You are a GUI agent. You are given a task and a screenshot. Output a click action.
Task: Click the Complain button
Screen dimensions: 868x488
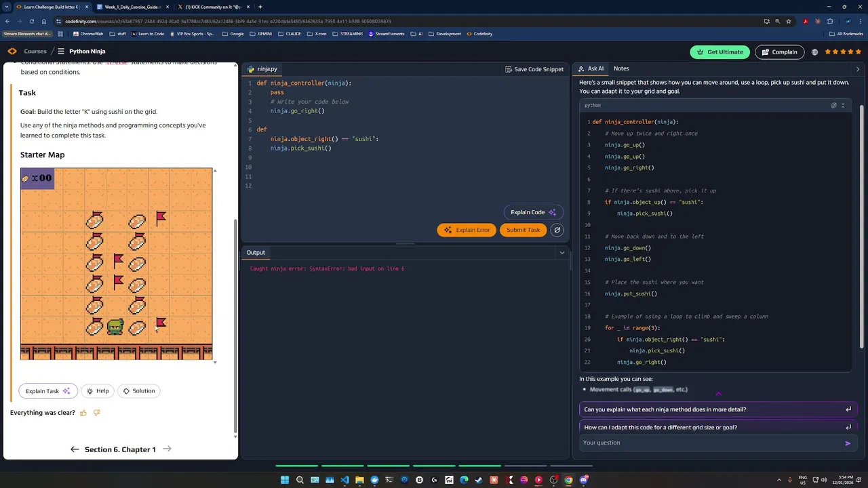pos(779,52)
